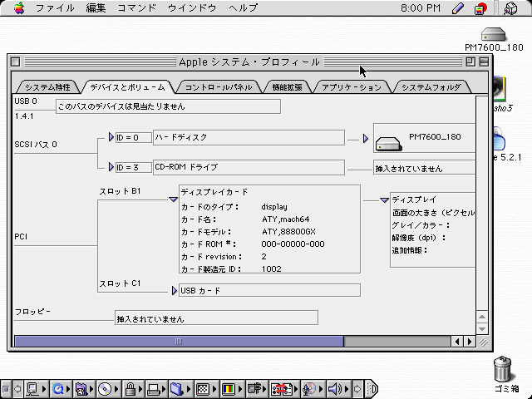Expand the USB カード disclosure triangle
The width and height of the screenshot is (532, 399).
[x=174, y=290]
